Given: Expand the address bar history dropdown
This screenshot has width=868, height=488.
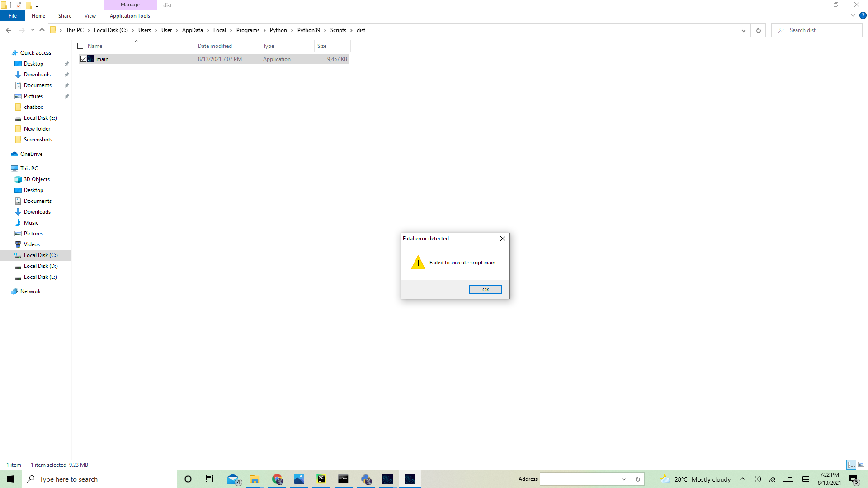Looking at the screenshot, I should 743,30.
